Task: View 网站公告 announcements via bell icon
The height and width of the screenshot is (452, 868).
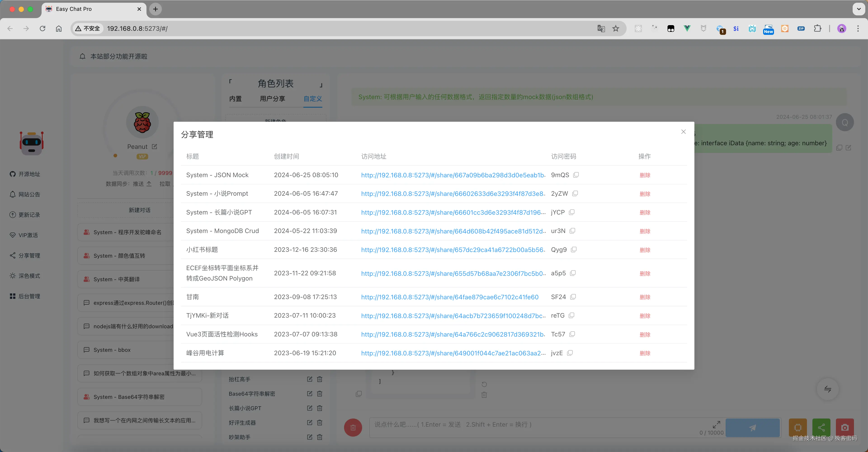Action: point(12,194)
